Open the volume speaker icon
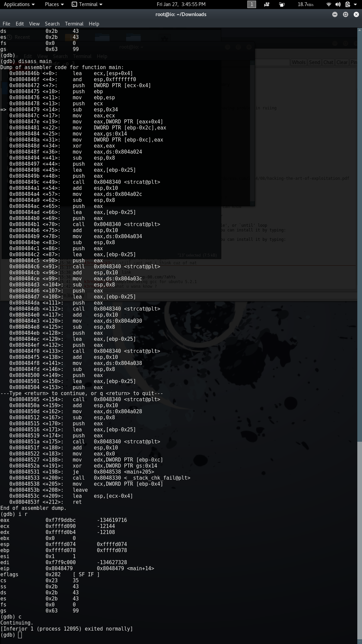 click(x=338, y=4)
